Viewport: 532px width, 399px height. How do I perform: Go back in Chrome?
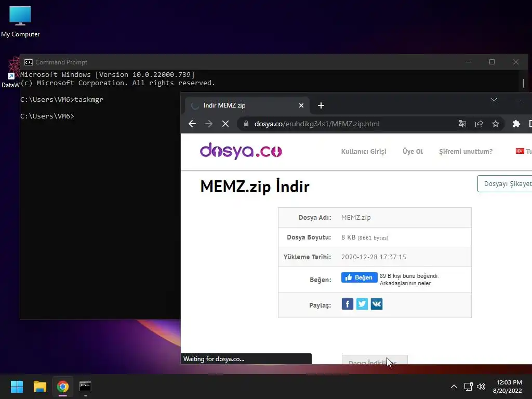pos(192,124)
